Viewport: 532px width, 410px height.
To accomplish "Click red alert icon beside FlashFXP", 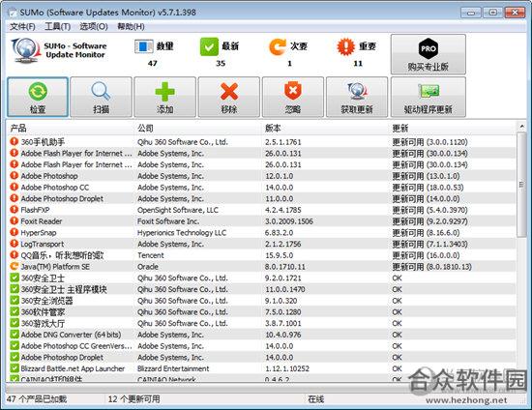I will 14,210.
